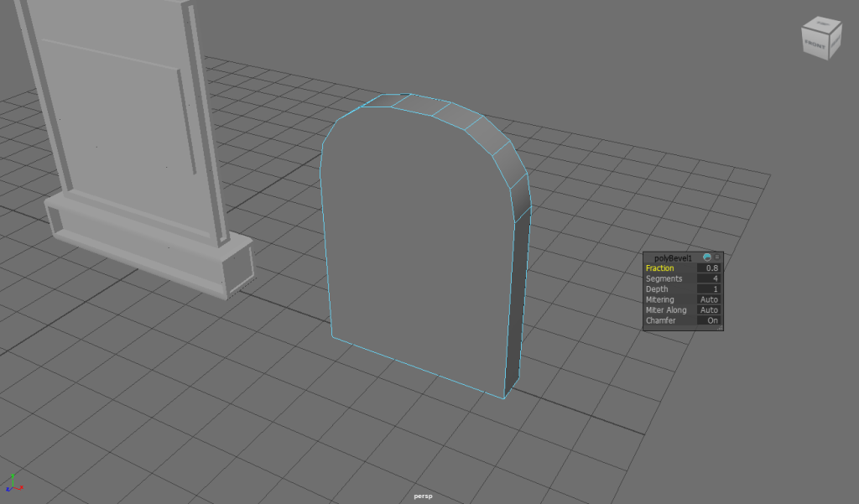Select the highlighted Fraction attribute label
This screenshot has height=504, width=859.
[x=659, y=268]
